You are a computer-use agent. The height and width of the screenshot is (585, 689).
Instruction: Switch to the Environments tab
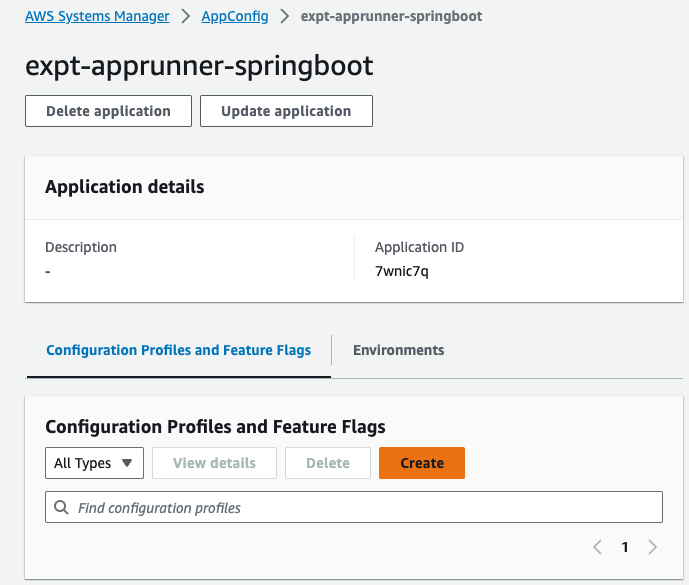tap(399, 350)
